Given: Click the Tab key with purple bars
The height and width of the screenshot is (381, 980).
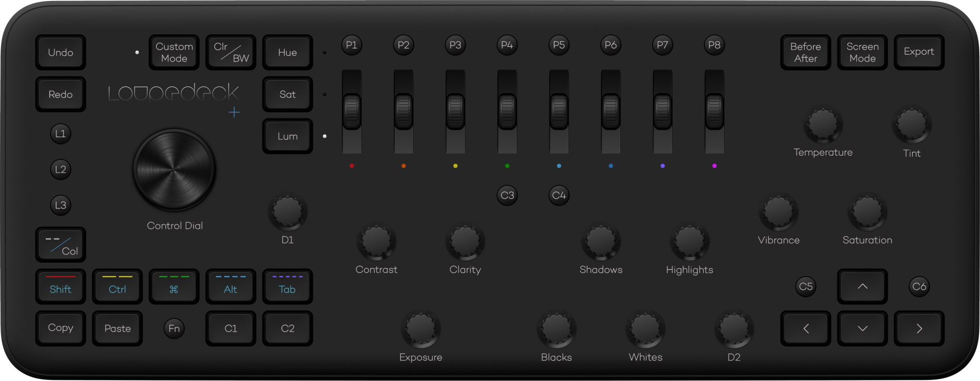Looking at the screenshot, I should tap(287, 287).
